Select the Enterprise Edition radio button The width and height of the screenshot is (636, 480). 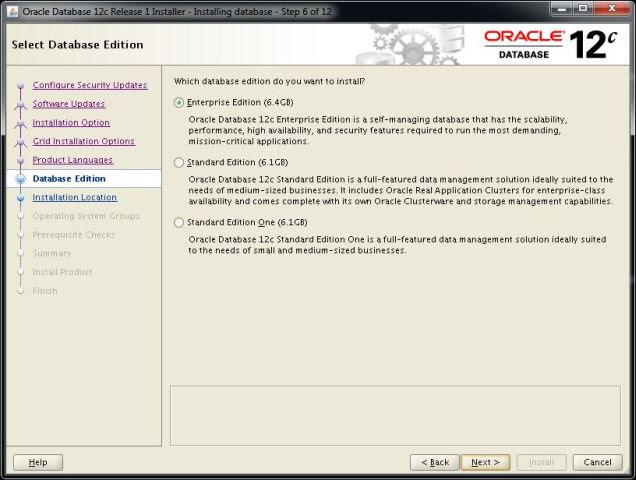[x=178, y=103]
